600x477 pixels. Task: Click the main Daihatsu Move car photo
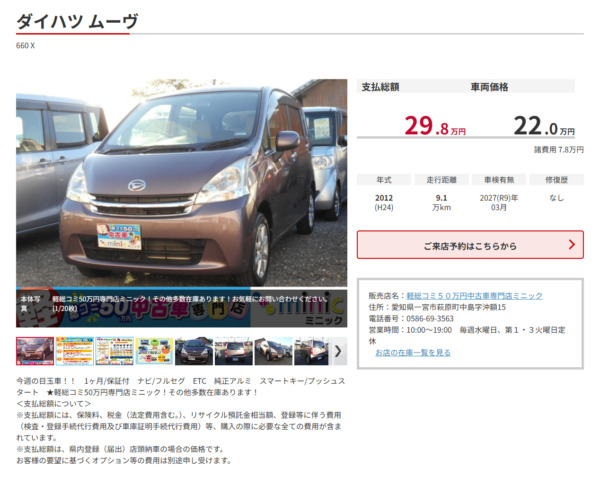tap(182, 190)
